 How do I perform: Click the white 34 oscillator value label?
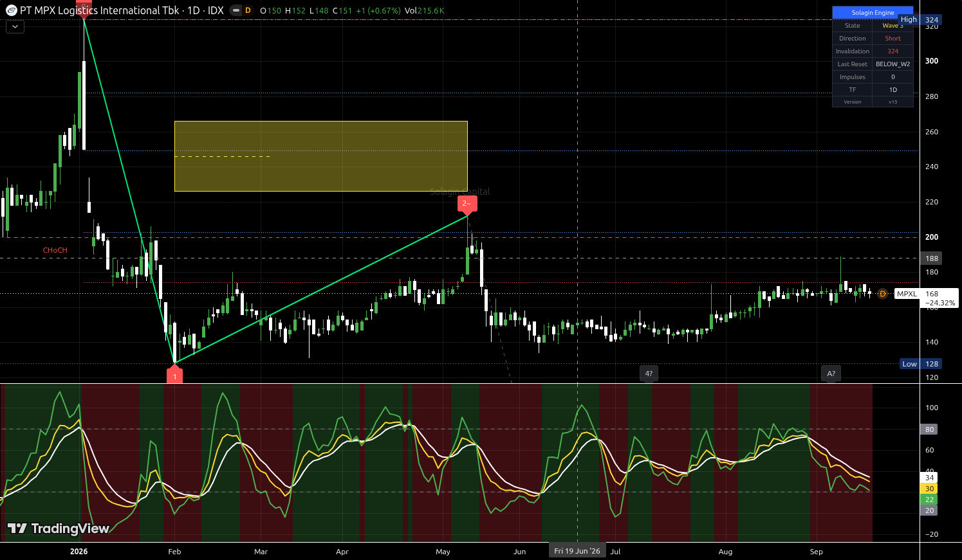[929, 478]
